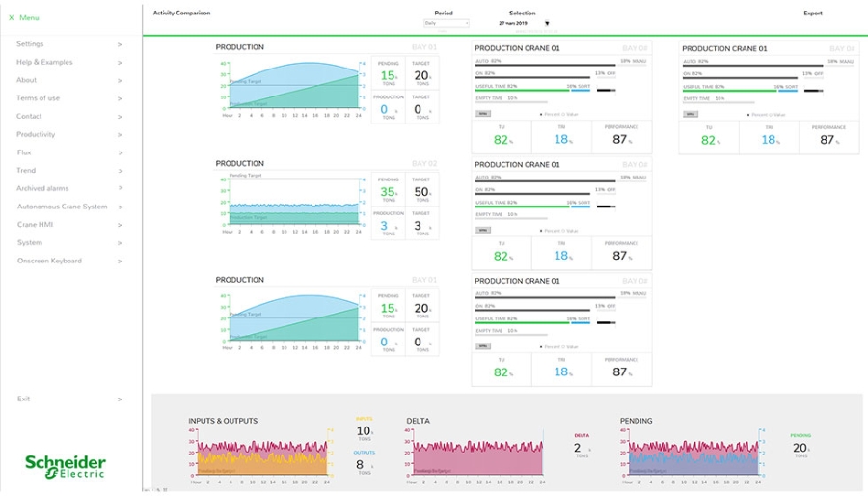Open Help & Examples from the menu
Viewport: 868px width, 496px height.
click(44, 63)
